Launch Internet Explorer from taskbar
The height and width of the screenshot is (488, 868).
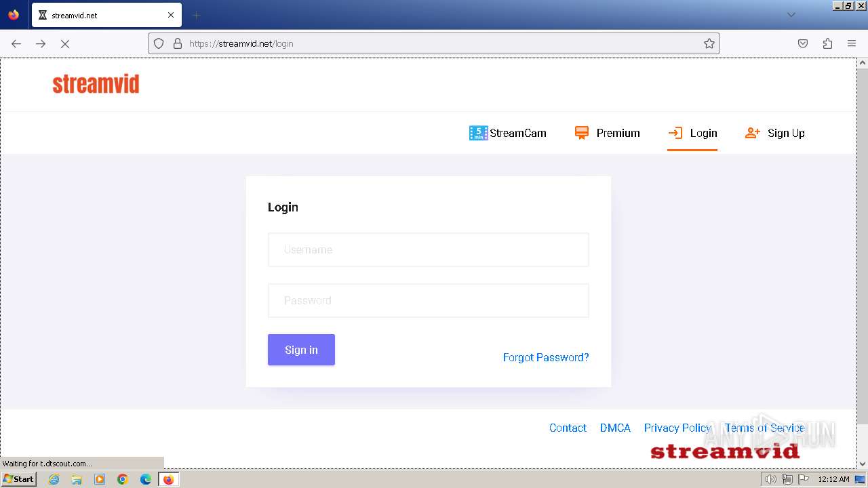coord(54,479)
